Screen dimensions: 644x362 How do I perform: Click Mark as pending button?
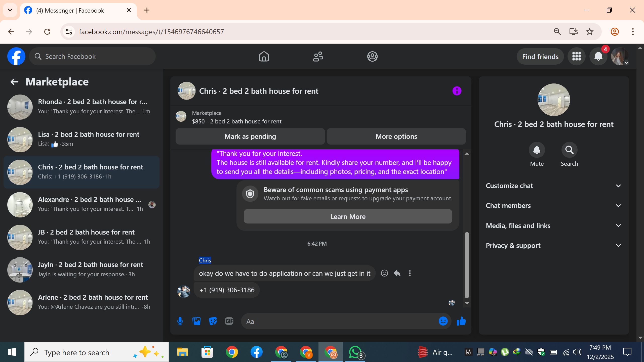pyautogui.click(x=250, y=137)
